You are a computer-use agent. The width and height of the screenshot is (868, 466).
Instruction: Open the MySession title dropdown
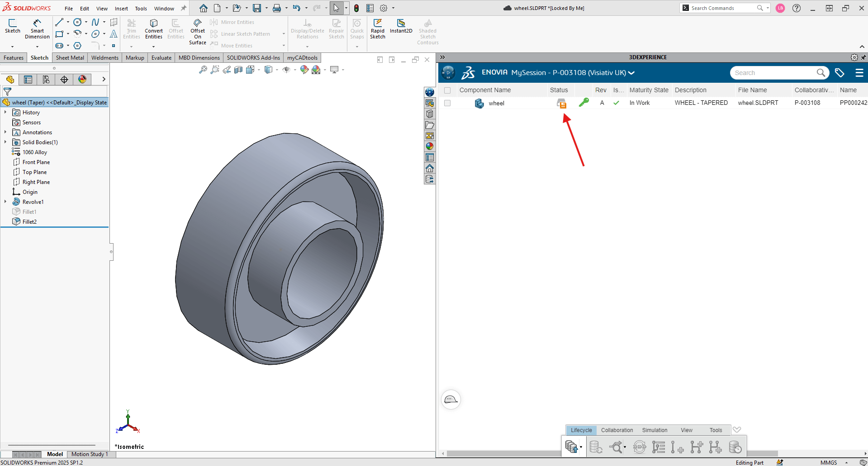631,72
